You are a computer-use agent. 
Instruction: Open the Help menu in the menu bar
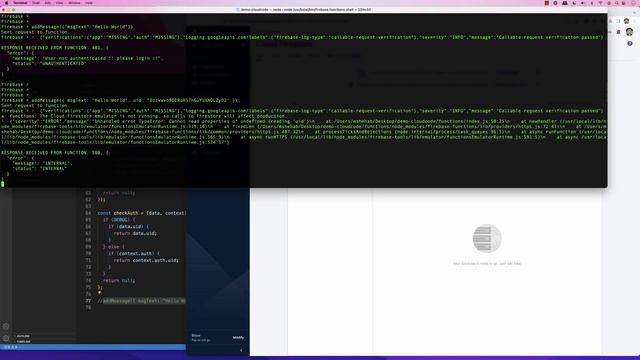click(x=89, y=3)
